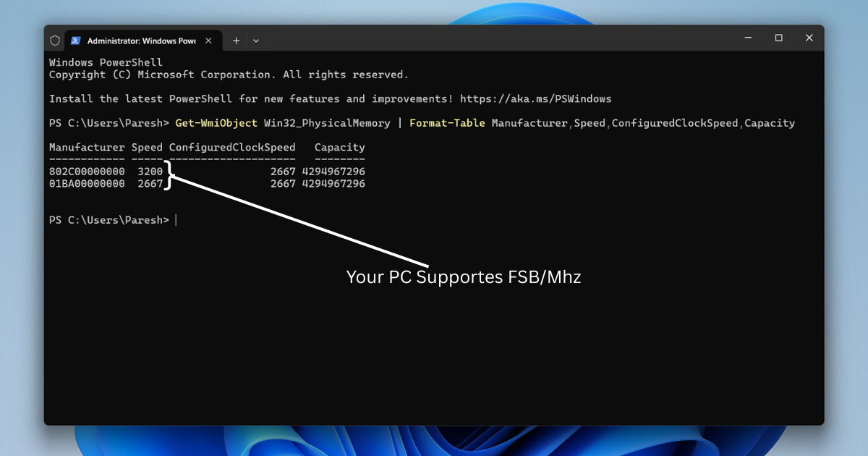Click the Capacity column header

pyautogui.click(x=339, y=148)
